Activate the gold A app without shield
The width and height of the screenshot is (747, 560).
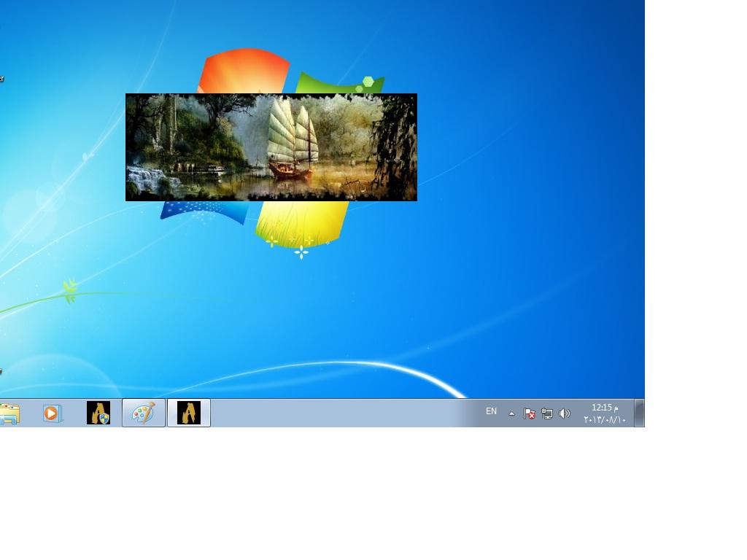point(189,413)
